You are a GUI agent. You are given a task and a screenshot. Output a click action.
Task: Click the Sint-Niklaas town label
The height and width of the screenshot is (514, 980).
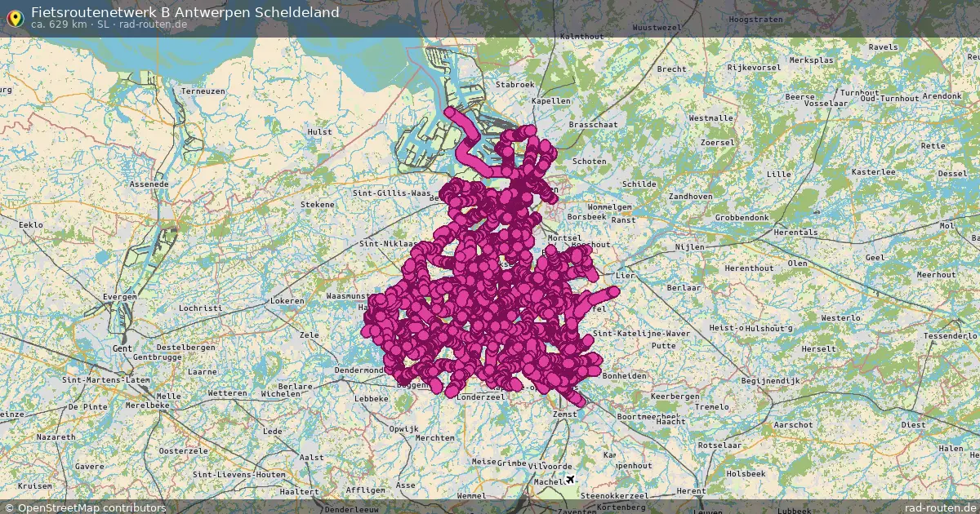click(x=389, y=244)
